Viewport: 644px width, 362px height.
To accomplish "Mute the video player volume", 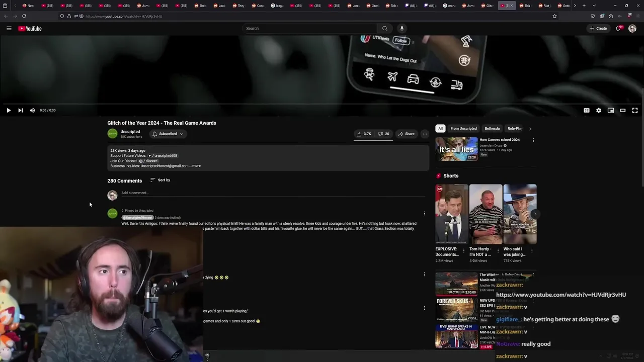I will tap(32, 110).
